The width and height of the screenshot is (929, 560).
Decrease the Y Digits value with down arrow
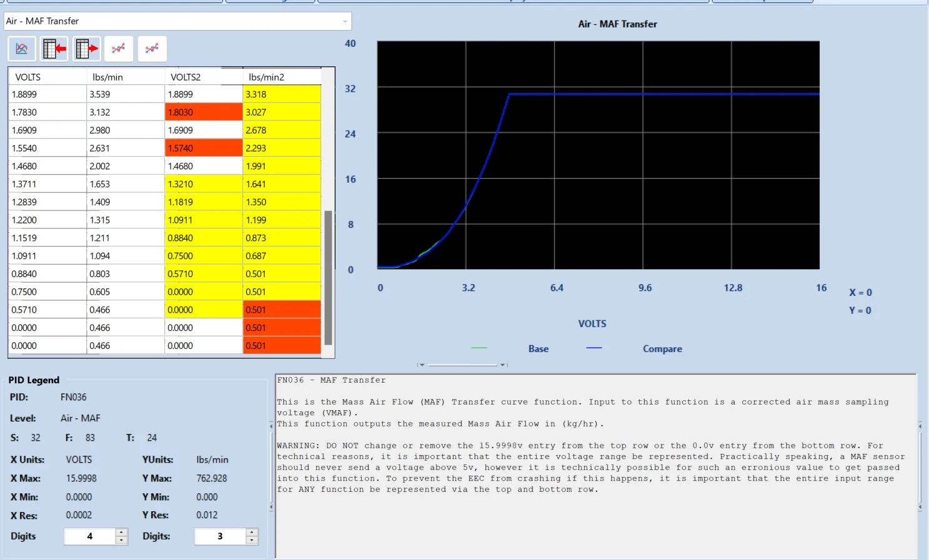click(x=252, y=540)
